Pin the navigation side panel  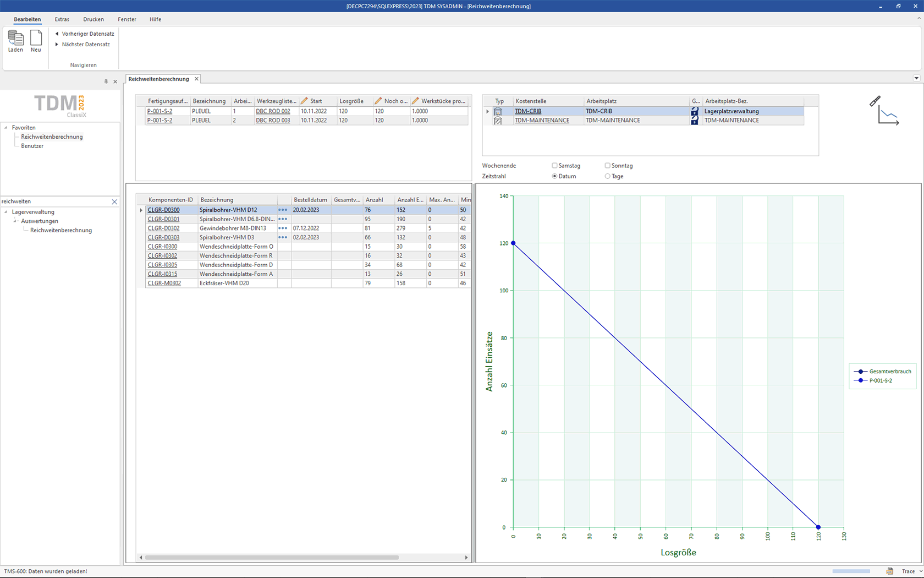[106, 81]
